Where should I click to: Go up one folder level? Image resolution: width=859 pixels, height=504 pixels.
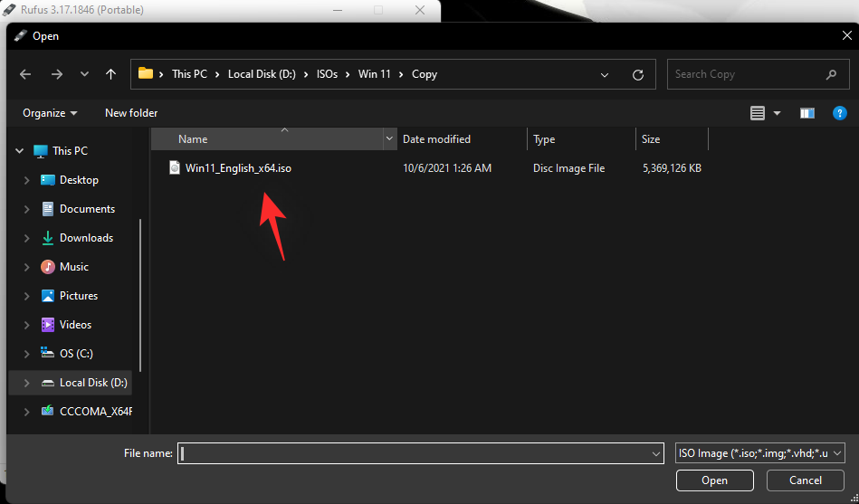110,74
